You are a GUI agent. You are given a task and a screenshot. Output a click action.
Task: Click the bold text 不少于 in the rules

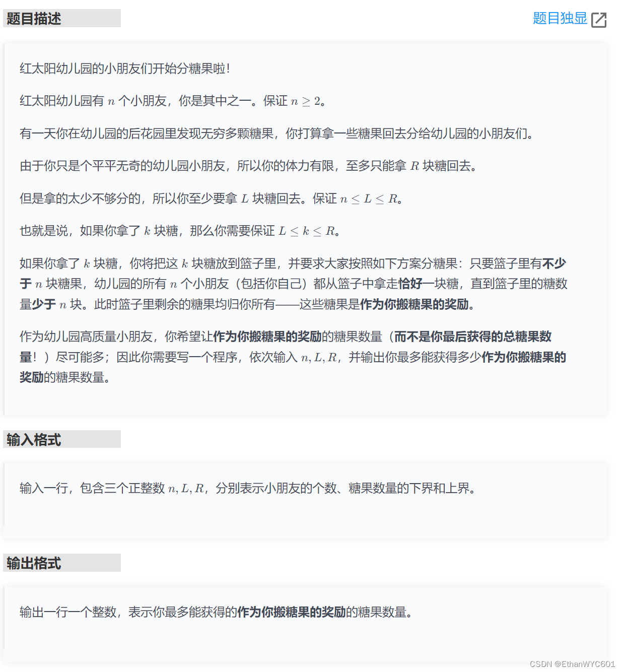click(x=293, y=274)
